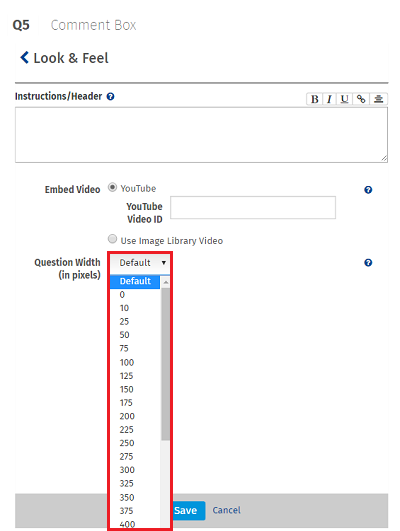Click the Save button
The width and height of the screenshot is (400, 531).
tap(188, 510)
